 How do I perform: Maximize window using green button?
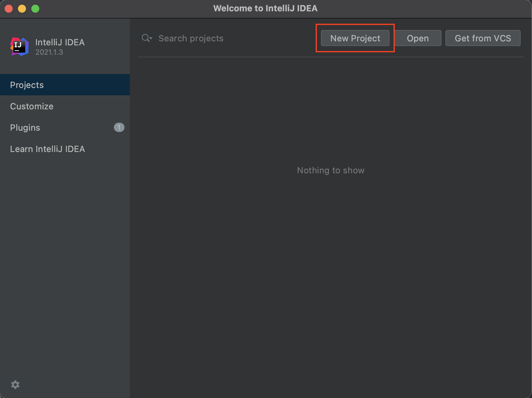click(35, 9)
